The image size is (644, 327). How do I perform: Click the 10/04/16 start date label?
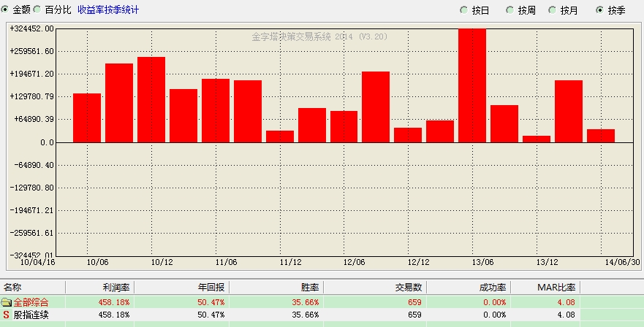coord(38,262)
